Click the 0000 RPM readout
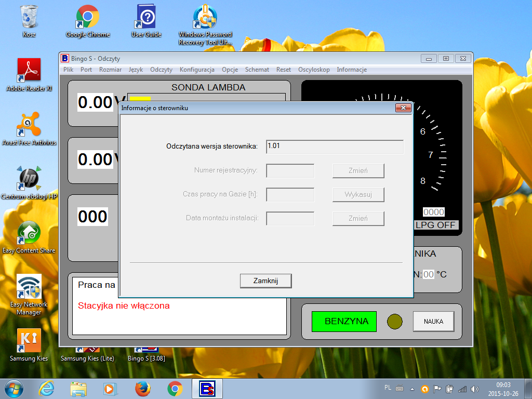Screen dimensions: 532x399 click(434, 212)
